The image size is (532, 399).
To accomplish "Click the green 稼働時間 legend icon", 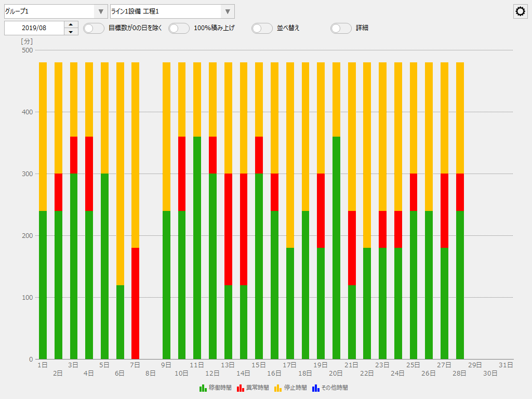I will 202,388.
